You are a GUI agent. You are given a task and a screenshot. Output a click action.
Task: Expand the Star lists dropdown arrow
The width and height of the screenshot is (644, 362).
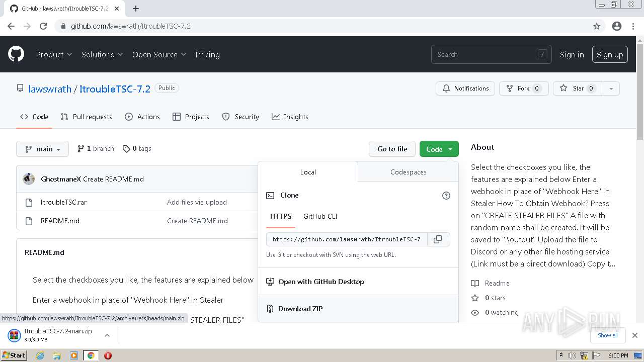(x=611, y=88)
